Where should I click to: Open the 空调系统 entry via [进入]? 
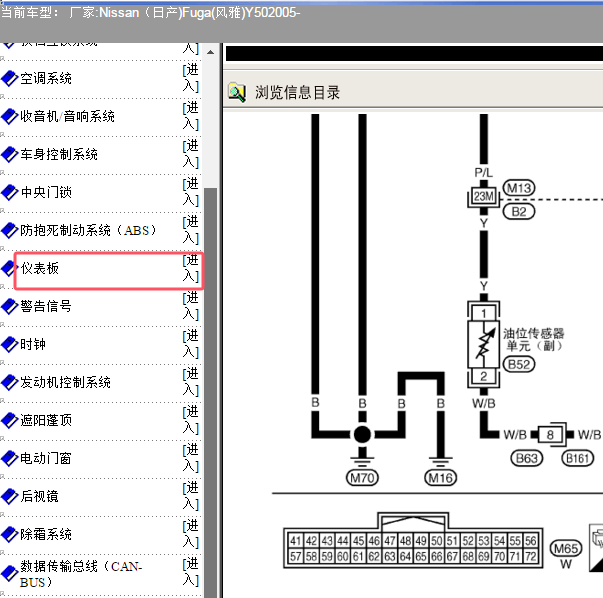pyautogui.click(x=191, y=78)
